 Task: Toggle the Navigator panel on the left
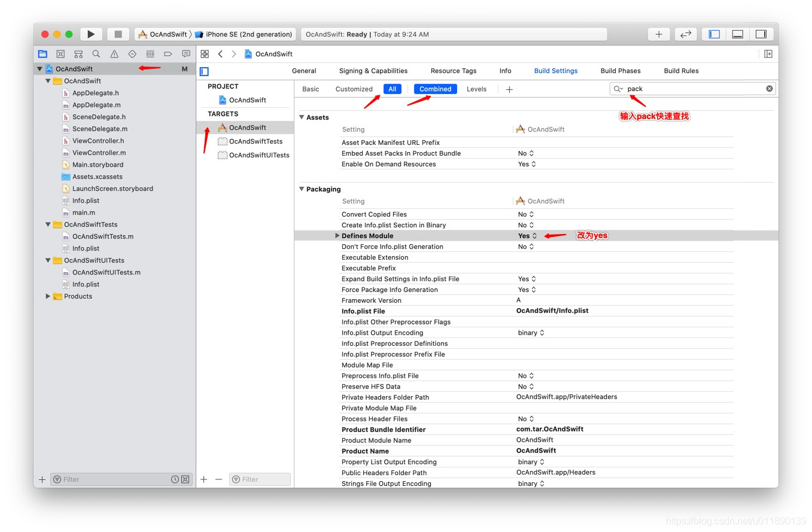click(x=714, y=34)
